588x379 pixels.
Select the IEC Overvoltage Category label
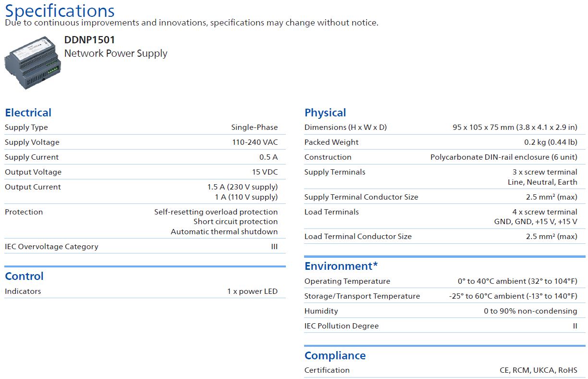click(51, 247)
